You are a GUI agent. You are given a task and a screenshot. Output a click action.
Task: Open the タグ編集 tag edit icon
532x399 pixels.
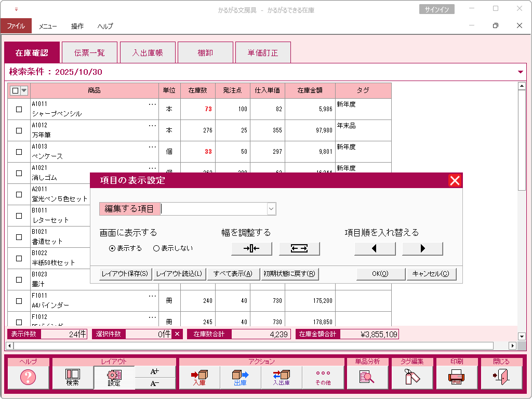(x=411, y=377)
